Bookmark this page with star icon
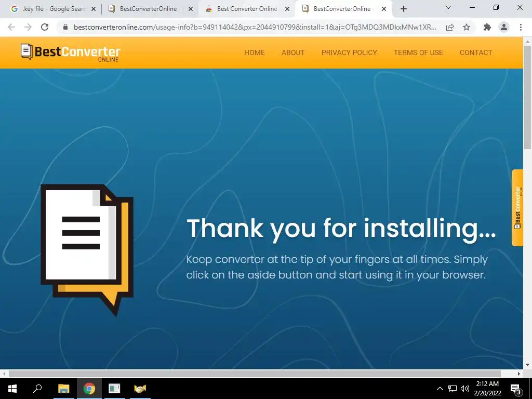 [467, 27]
